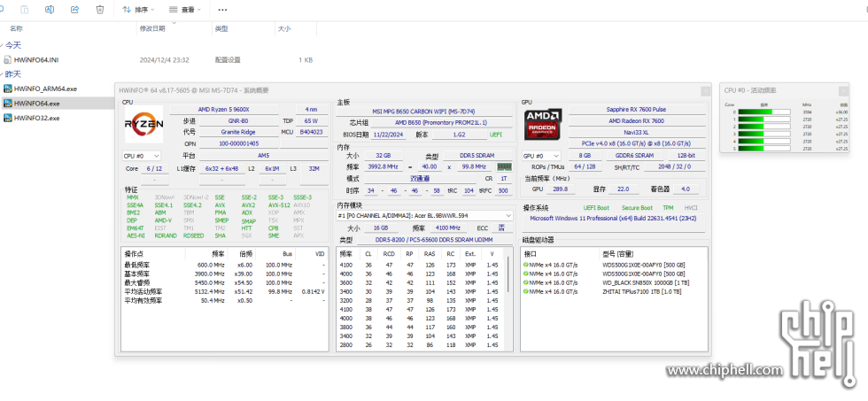Click the AMD Radeon Graphics logo
This screenshot has height=401, width=868.
click(x=544, y=124)
